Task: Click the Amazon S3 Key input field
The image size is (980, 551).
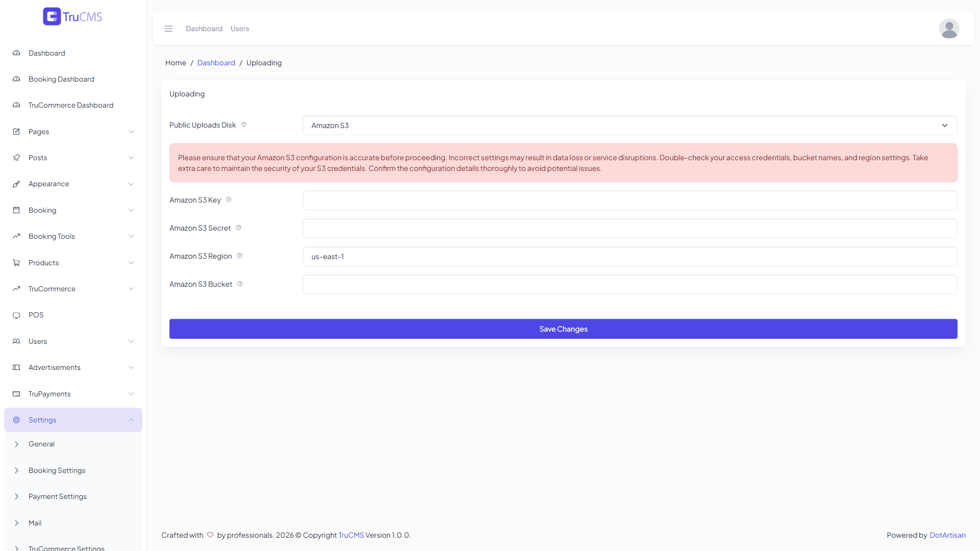Action: [630, 201]
